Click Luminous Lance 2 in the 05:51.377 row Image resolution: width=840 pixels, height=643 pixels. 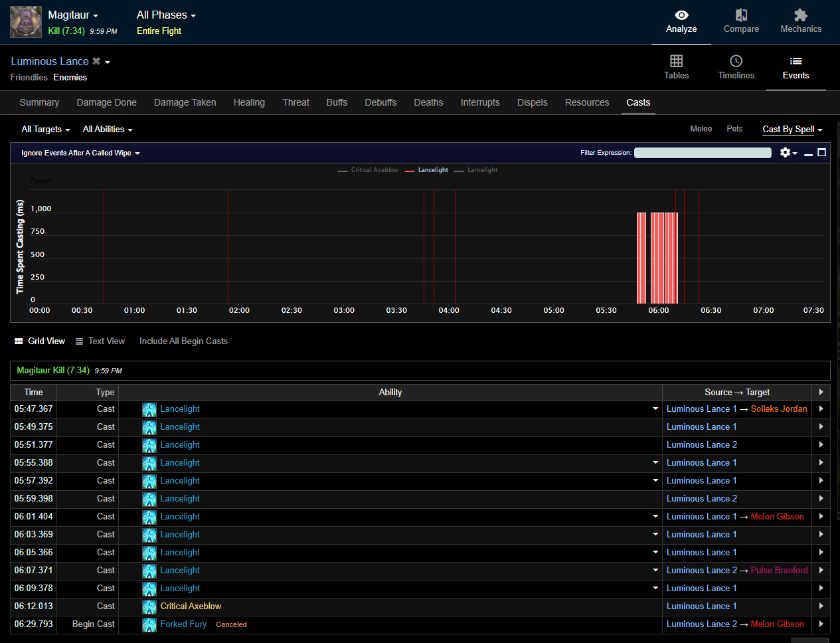point(702,445)
